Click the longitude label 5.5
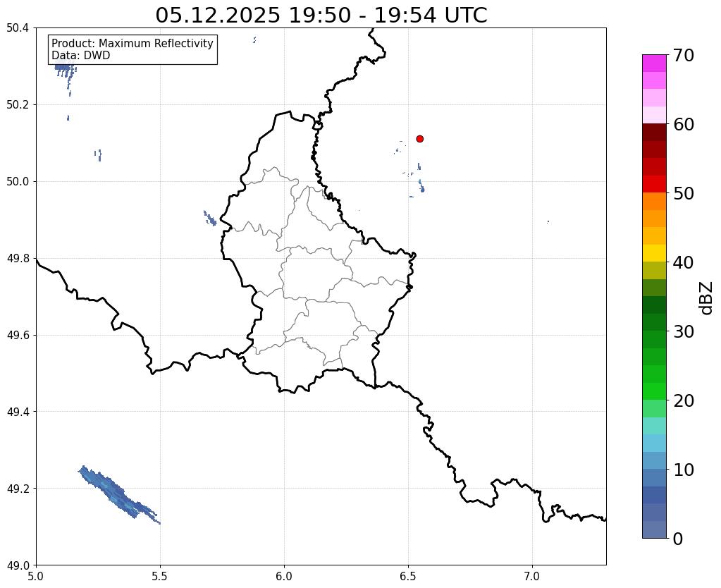 click(x=160, y=577)
